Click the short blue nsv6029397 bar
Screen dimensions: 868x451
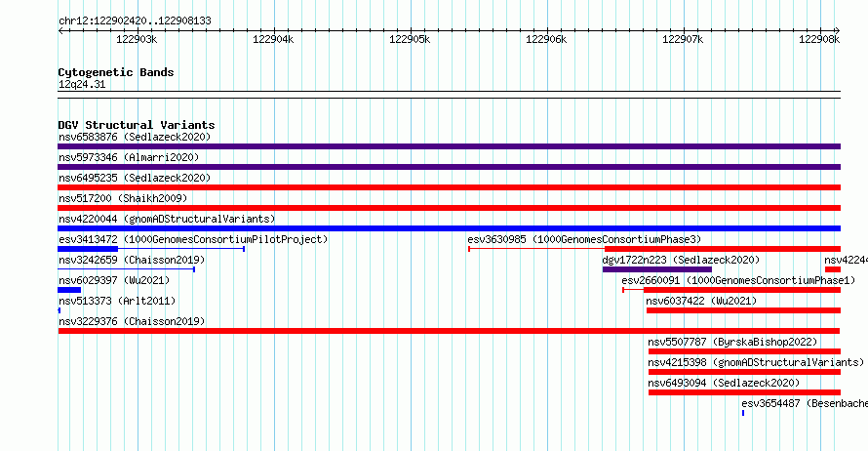coord(69,290)
